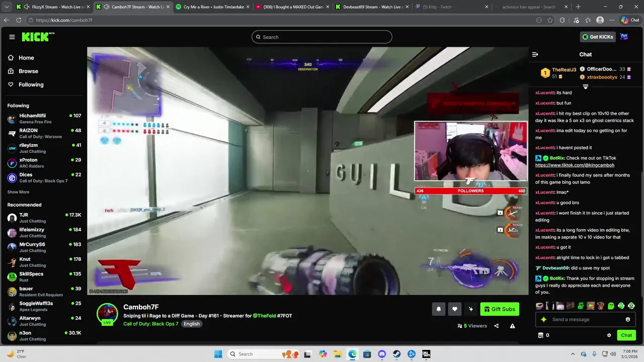644x362 pixels.
Task: Click Show More under Following
Action: point(18,192)
